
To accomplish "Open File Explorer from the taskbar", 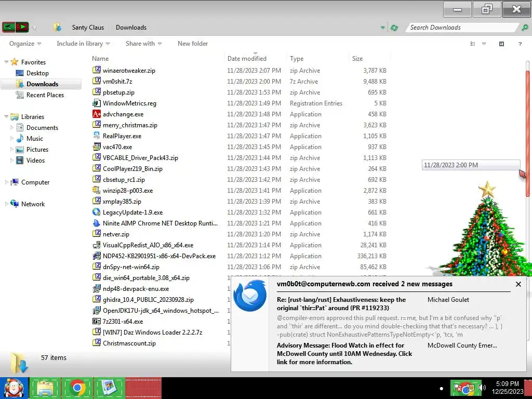I will pos(46,388).
